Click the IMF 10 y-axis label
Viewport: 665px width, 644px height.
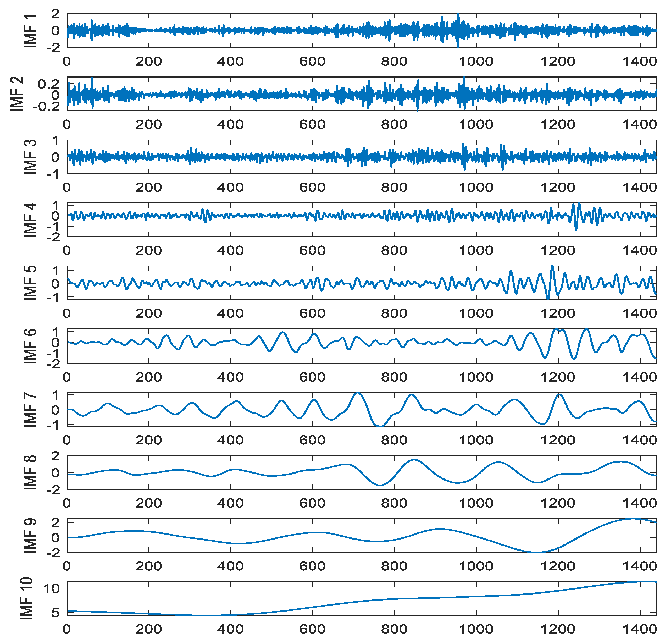pos(26,598)
